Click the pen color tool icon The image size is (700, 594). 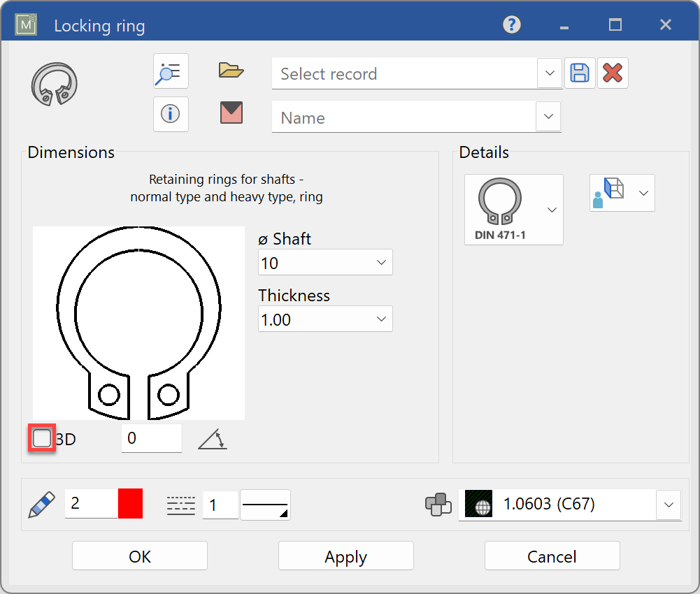[x=41, y=505]
